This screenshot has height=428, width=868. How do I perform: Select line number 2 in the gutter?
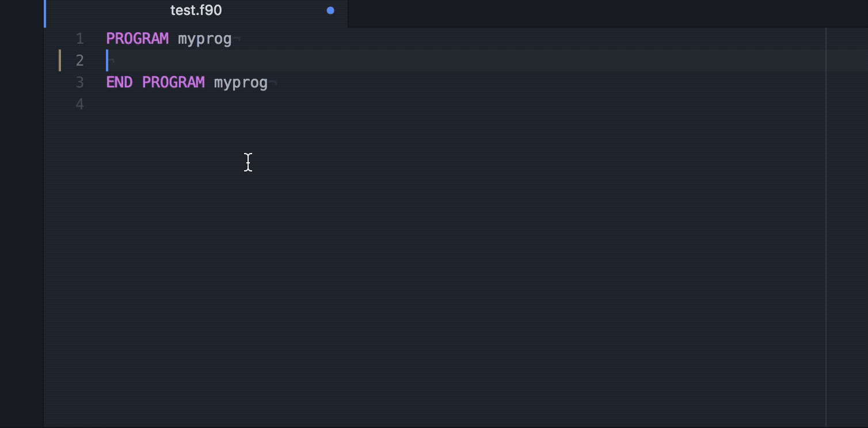click(x=79, y=60)
